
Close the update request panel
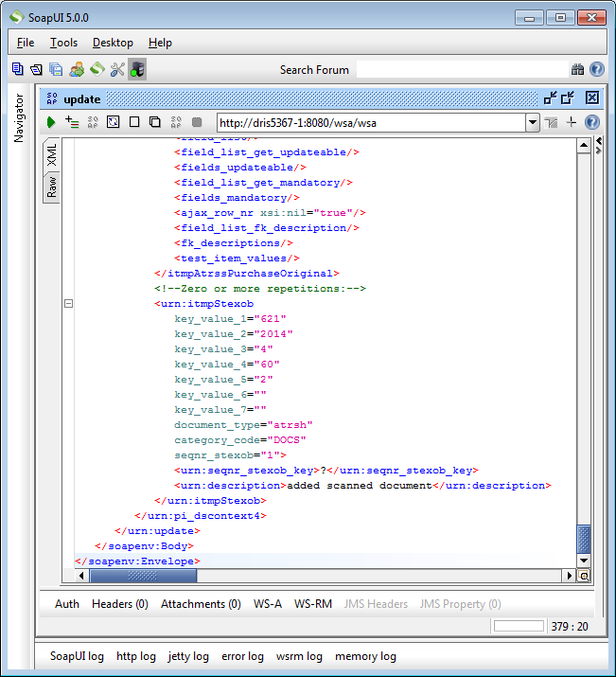click(591, 98)
